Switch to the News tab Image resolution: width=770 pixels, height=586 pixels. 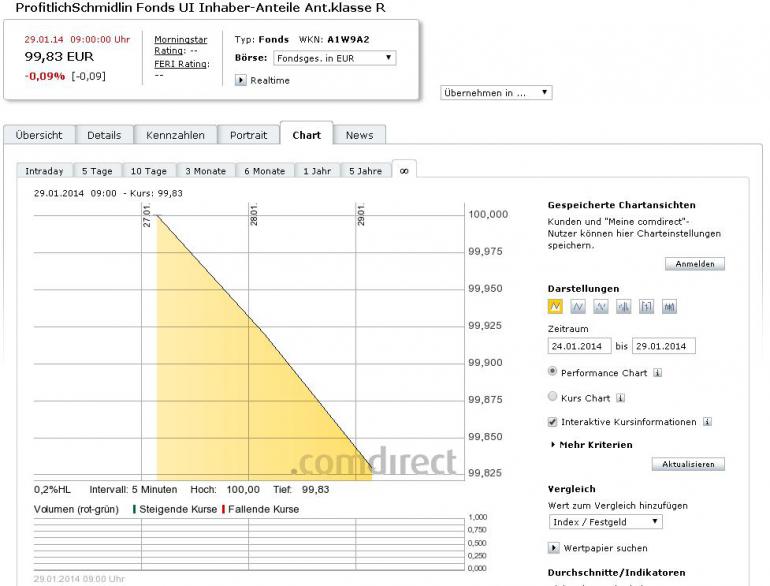[x=359, y=135]
